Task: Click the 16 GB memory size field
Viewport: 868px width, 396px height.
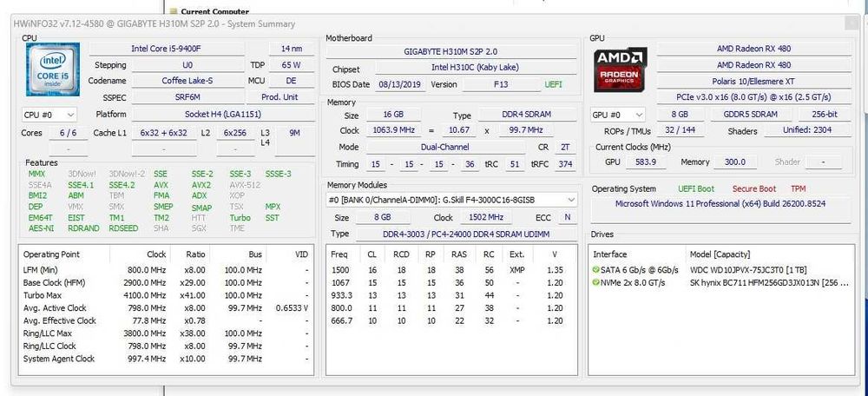Action: point(393,115)
